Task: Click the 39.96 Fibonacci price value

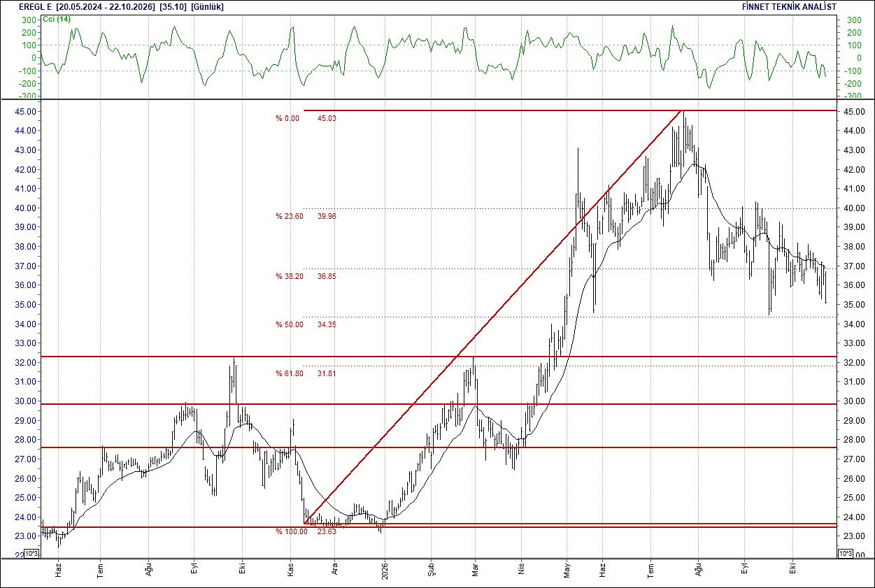Action: (x=327, y=216)
